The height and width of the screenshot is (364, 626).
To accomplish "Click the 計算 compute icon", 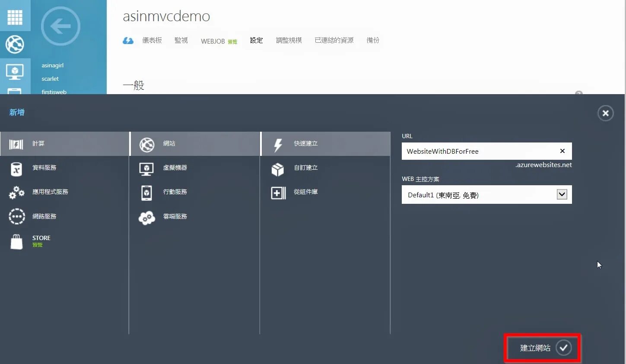I will [16, 144].
